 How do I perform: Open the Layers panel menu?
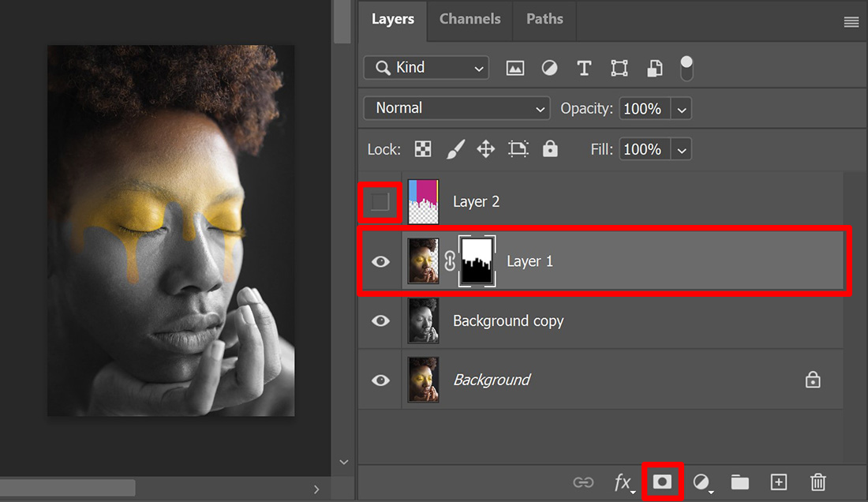tap(851, 21)
